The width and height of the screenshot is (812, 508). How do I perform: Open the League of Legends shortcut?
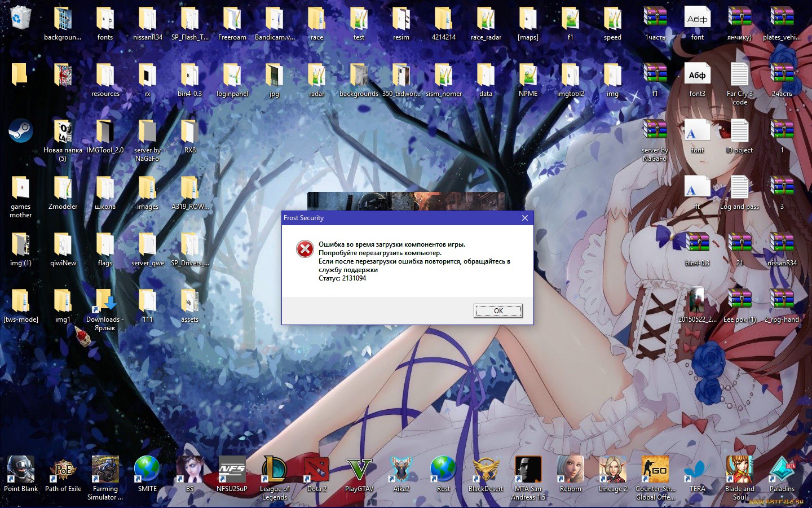coord(274,470)
